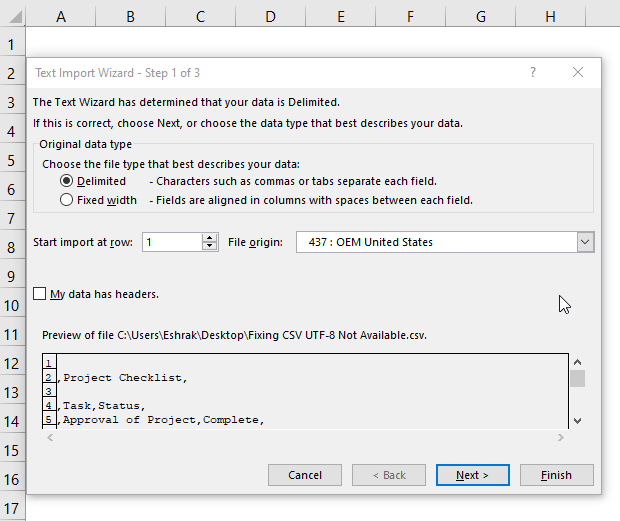620x521 pixels.
Task: Select column H header
Action: pyautogui.click(x=550, y=17)
